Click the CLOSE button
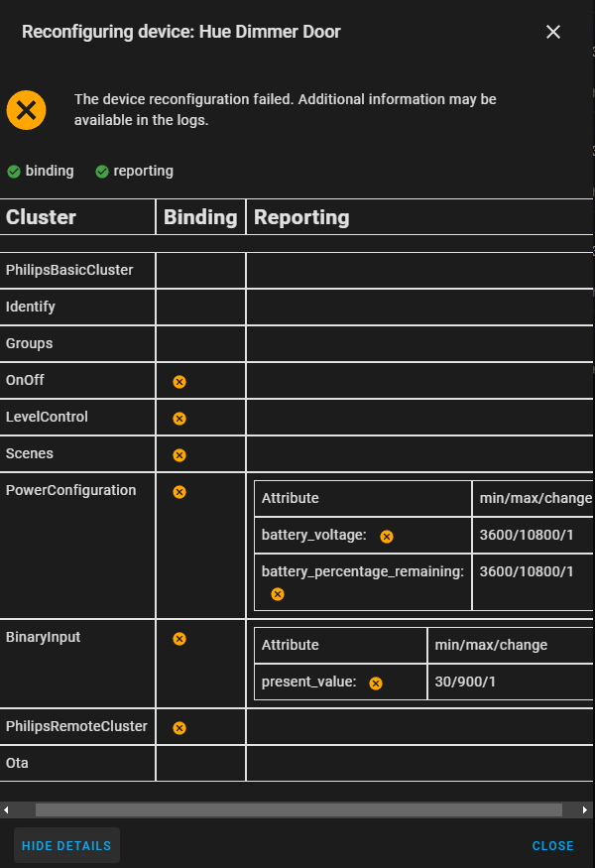Screen dimensions: 595x868 553,845
